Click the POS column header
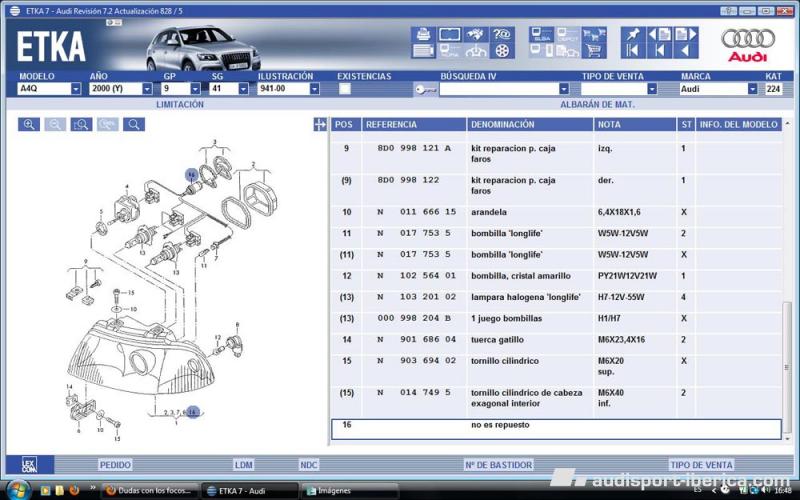The height and width of the screenshot is (500, 800). coord(346,124)
